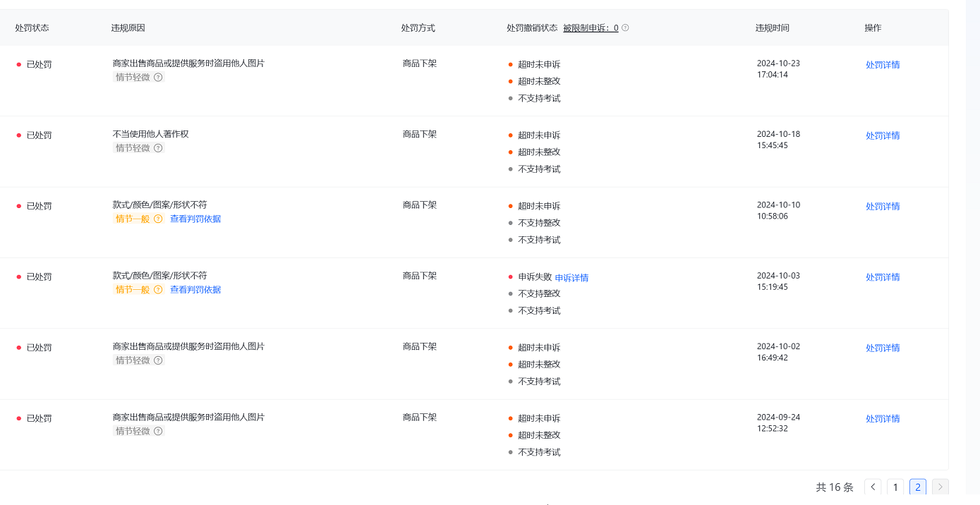
Task: Click help icon beside 被限制申诉 header
Action: (625, 28)
